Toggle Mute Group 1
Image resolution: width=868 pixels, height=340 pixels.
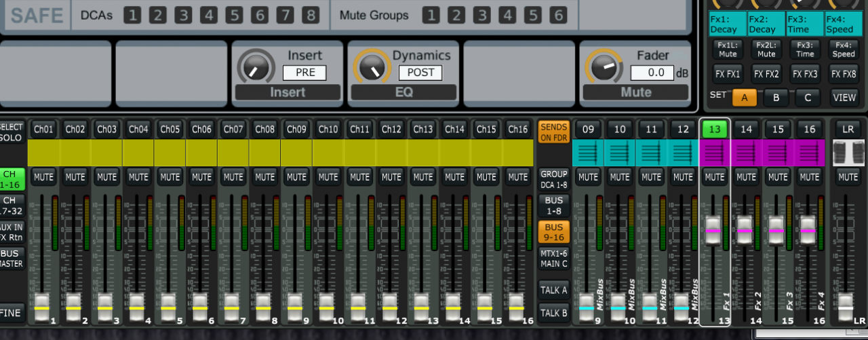coord(430,15)
